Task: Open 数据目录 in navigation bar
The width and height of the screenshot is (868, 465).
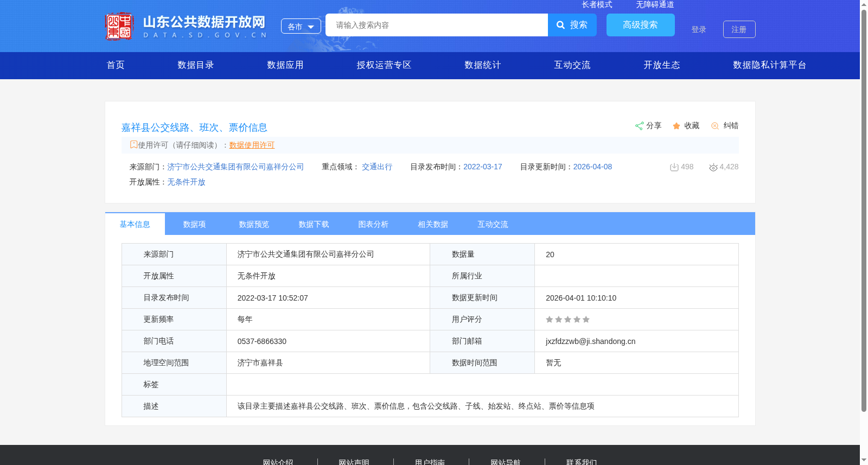Action: 196,65
